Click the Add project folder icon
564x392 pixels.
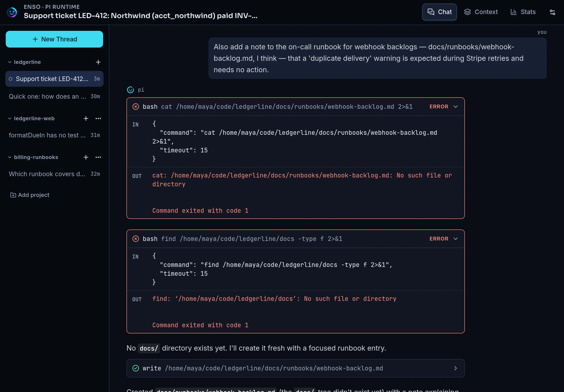pos(13,195)
